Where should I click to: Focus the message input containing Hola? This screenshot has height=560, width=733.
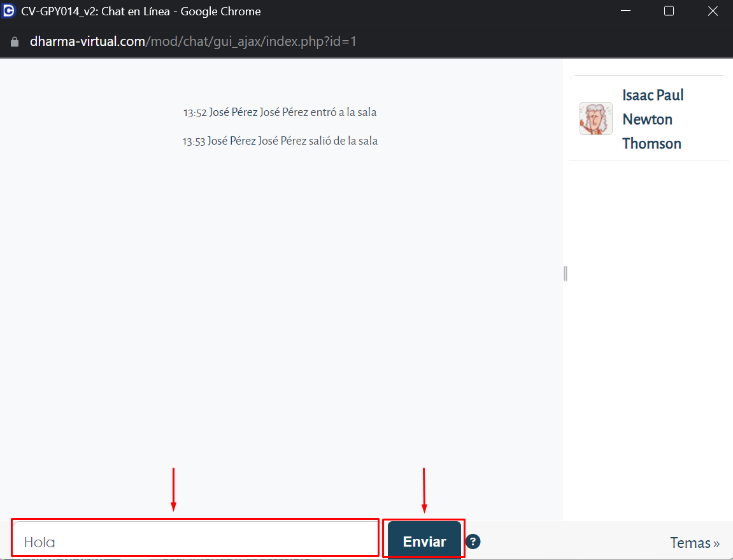click(195, 542)
